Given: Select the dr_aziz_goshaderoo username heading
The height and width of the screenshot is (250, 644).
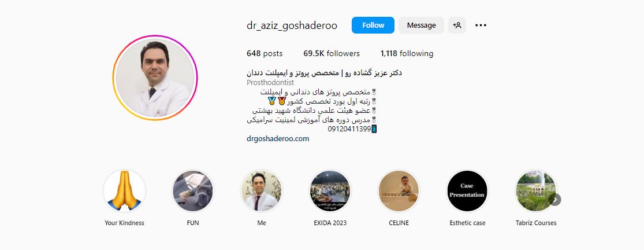Looking at the screenshot, I should (x=292, y=25).
